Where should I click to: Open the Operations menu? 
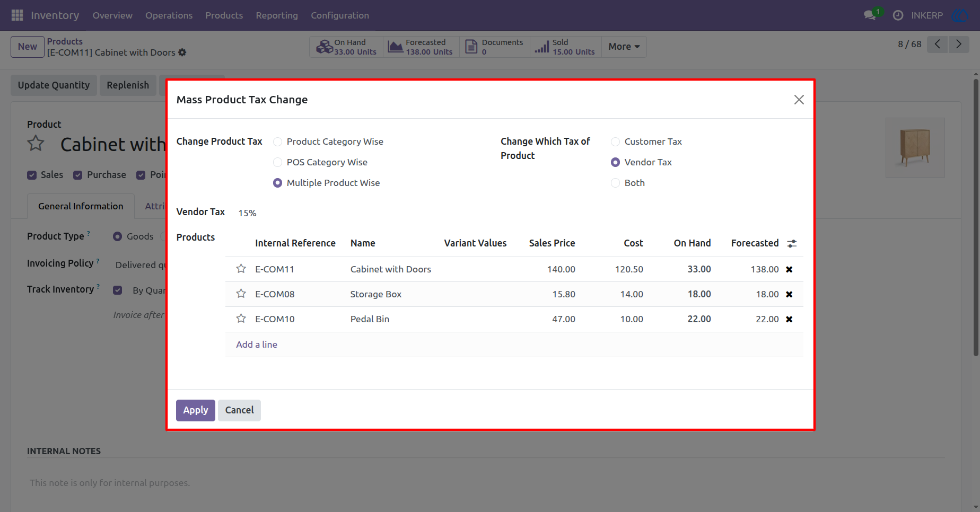pos(169,15)
